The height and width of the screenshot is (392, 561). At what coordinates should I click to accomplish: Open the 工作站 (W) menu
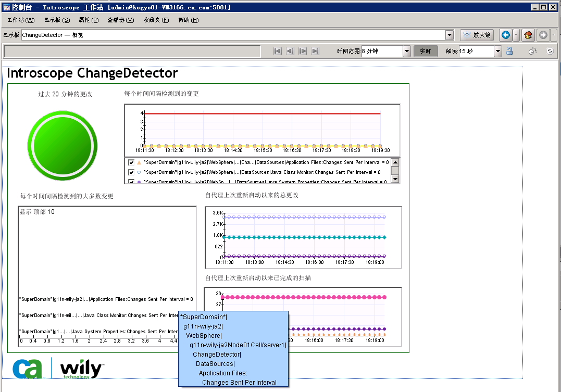pos(21,20)
